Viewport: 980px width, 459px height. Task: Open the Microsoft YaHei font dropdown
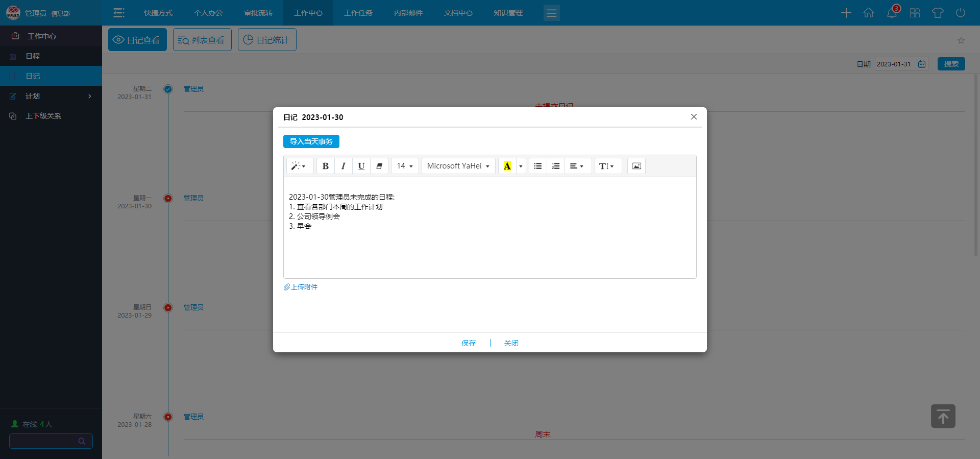[458, 166]
